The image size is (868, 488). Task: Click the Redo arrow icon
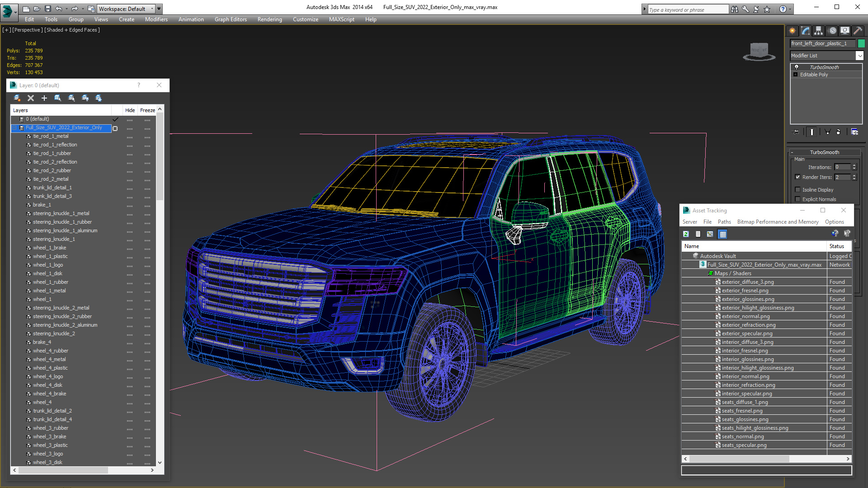tap(75, 9)
